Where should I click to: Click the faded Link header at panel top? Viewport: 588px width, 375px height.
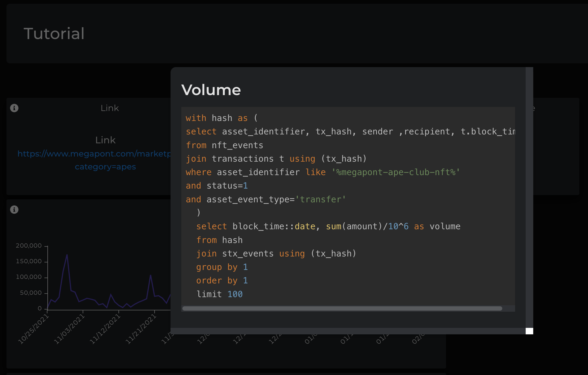coord(110,108)
